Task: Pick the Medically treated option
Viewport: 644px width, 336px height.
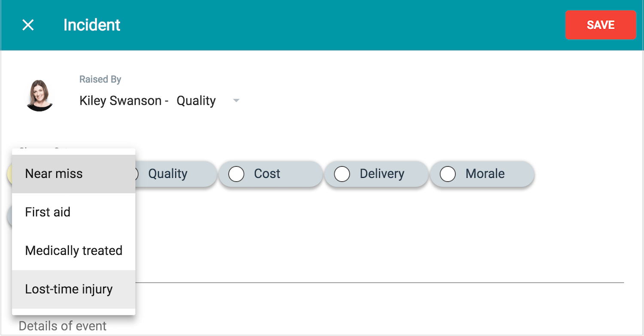Action: pos(74,250)
